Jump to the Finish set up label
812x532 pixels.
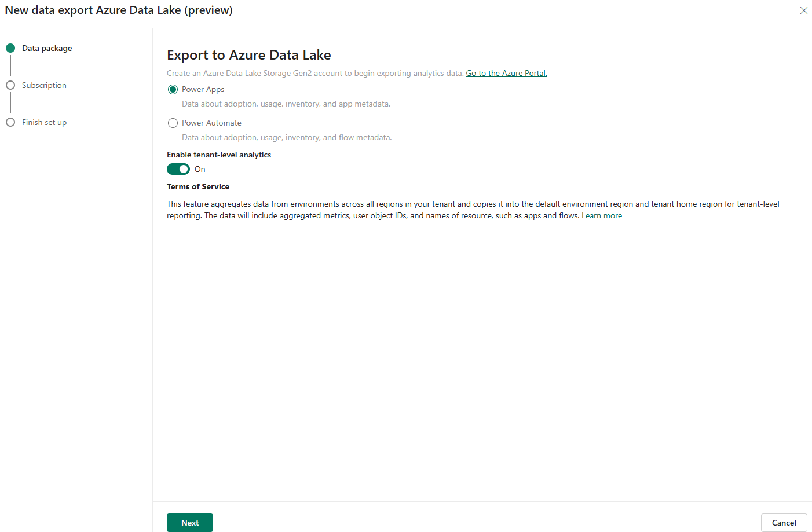coord(44,122)
